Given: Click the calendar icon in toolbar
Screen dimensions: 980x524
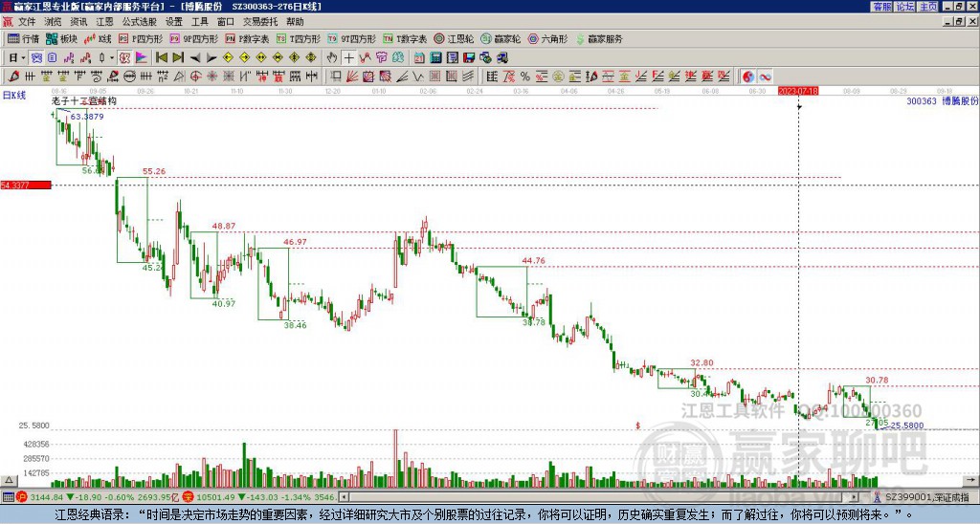Looking at the screenshot, I should pos(419,58).
